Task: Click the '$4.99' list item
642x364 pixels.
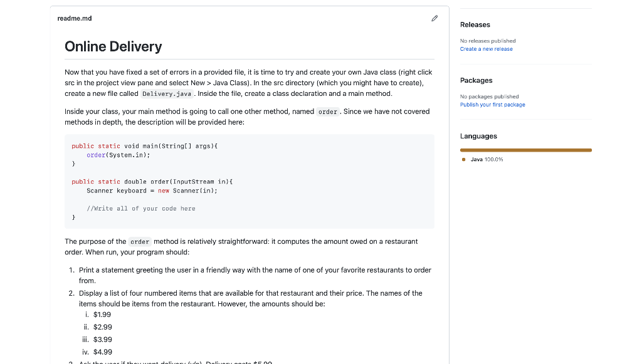Action: click(x=102, y=352)
